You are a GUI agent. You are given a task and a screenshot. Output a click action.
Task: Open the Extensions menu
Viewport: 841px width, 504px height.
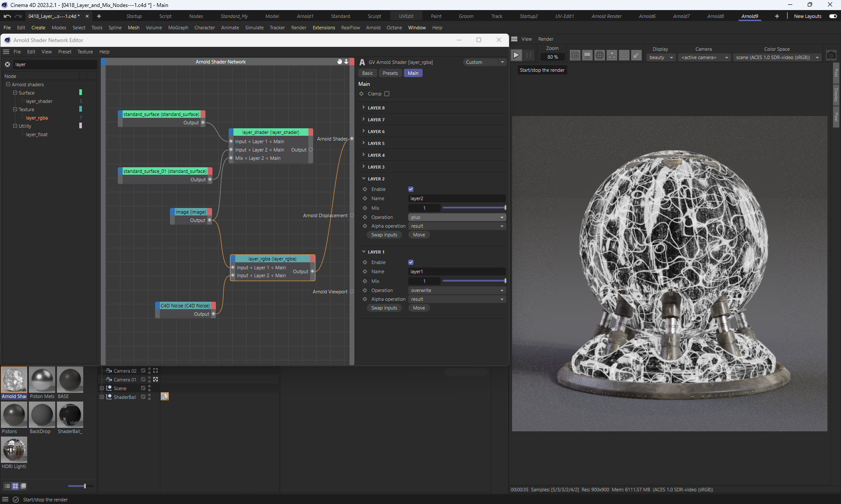(324, 28)
